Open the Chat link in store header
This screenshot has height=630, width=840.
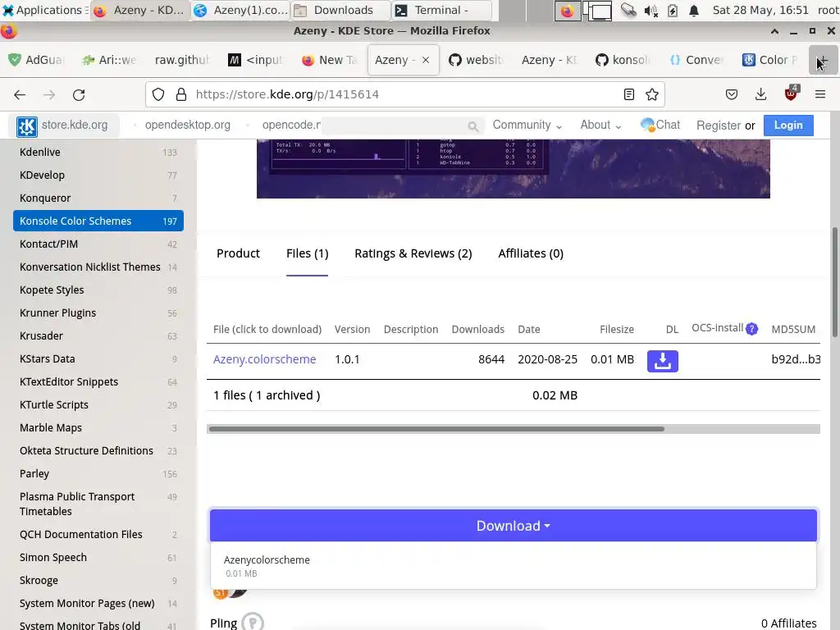point(660,125)
